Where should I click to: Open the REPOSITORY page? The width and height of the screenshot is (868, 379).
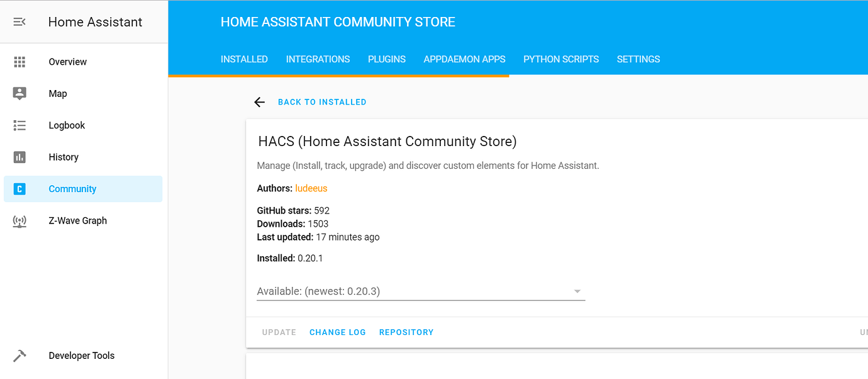point(406,332)
